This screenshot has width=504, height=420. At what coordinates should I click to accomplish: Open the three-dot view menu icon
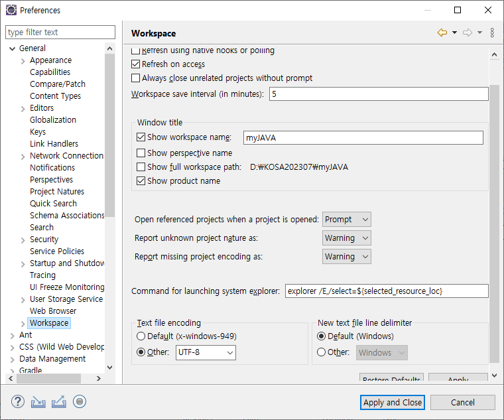point(492,33)
